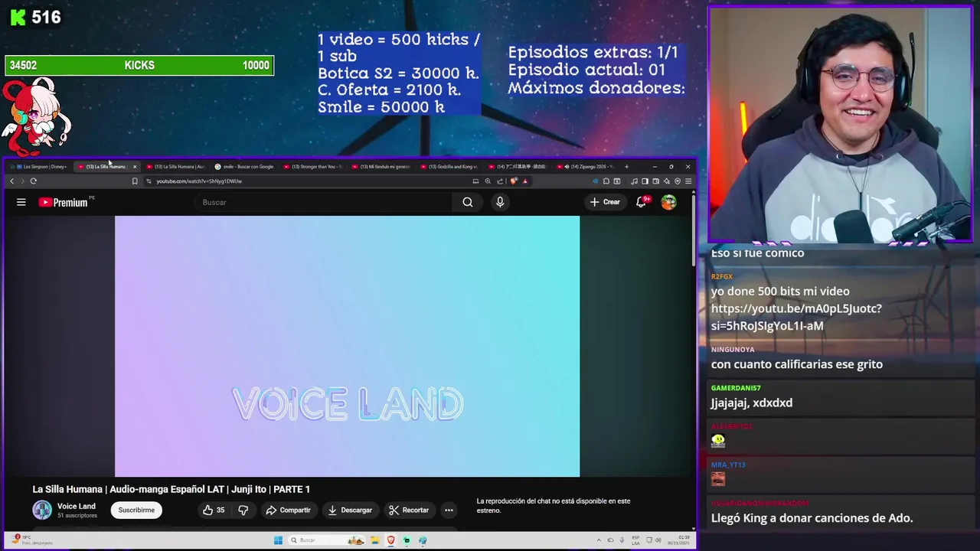
Task: Open the Voice Land channel name link
Action: point(77,506)
